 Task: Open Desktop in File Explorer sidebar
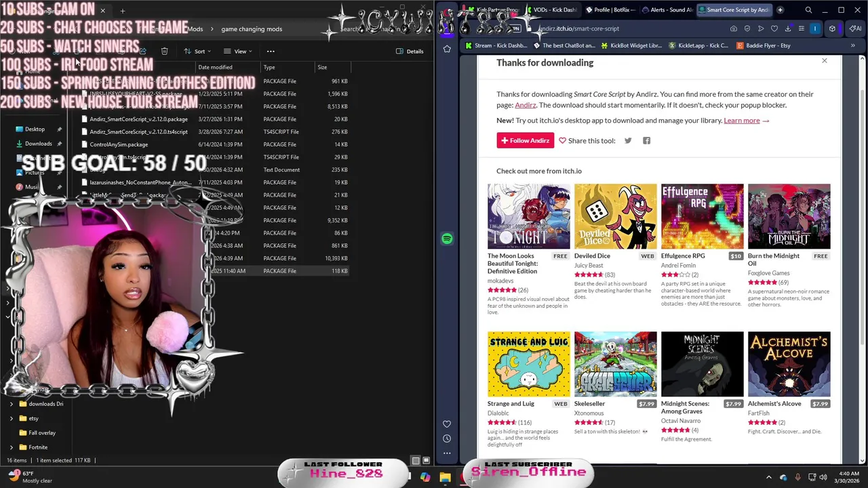pos(35,129)
